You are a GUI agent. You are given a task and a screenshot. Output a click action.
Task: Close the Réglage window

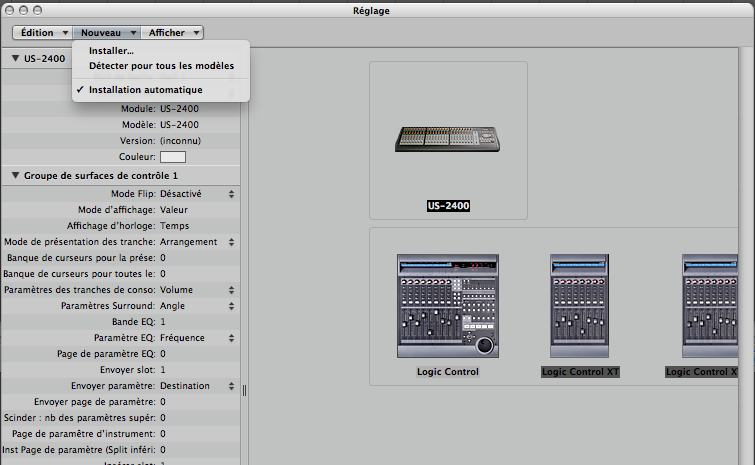click(9, 10)
